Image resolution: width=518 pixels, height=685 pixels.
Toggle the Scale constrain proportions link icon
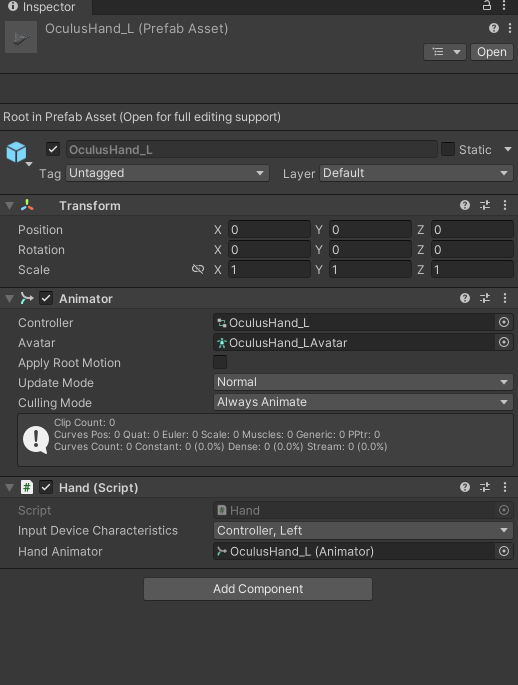(198, 269)
